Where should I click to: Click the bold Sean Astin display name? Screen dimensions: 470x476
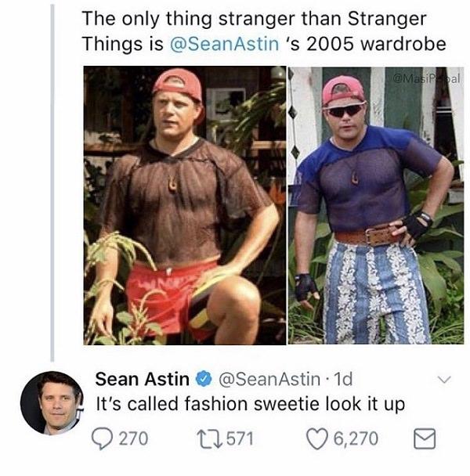[x=142, y=380]
